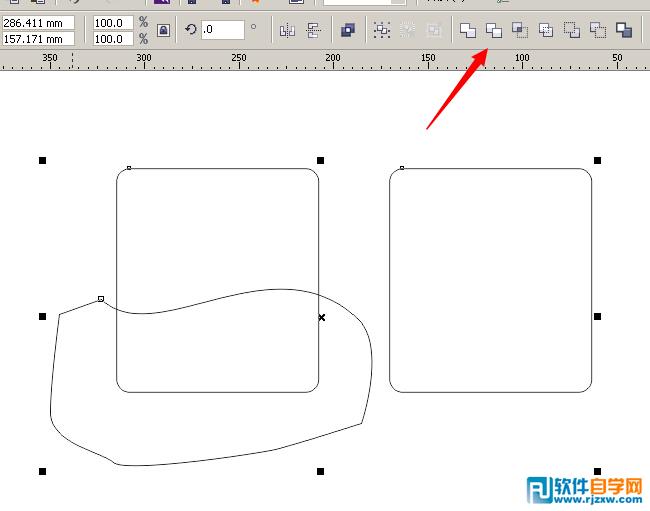This screenshot has height=511, width=650.
Task: Toggle the lock ratio padlock button
Action: [x=164, y=30]
